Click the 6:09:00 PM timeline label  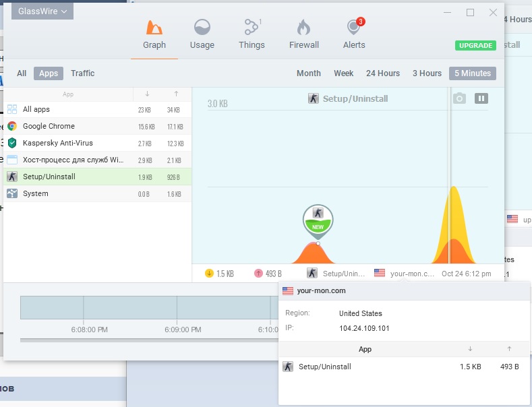[183, 330]
